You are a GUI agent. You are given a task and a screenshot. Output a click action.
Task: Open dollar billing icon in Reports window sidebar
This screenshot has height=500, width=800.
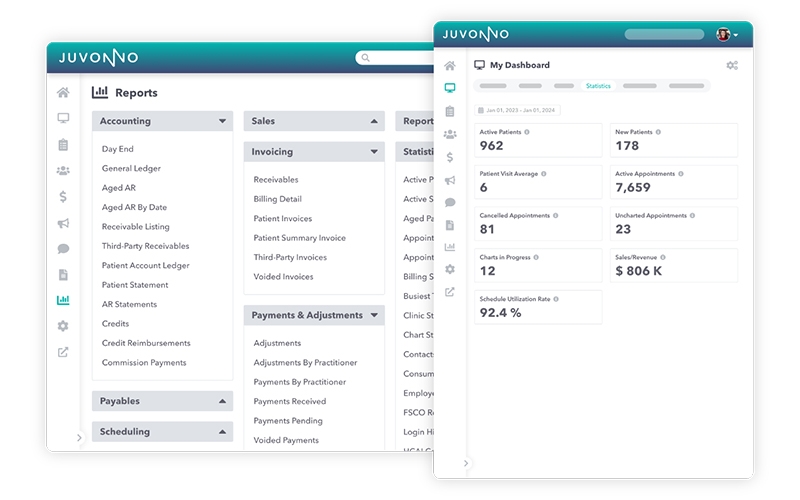[63, 196]
